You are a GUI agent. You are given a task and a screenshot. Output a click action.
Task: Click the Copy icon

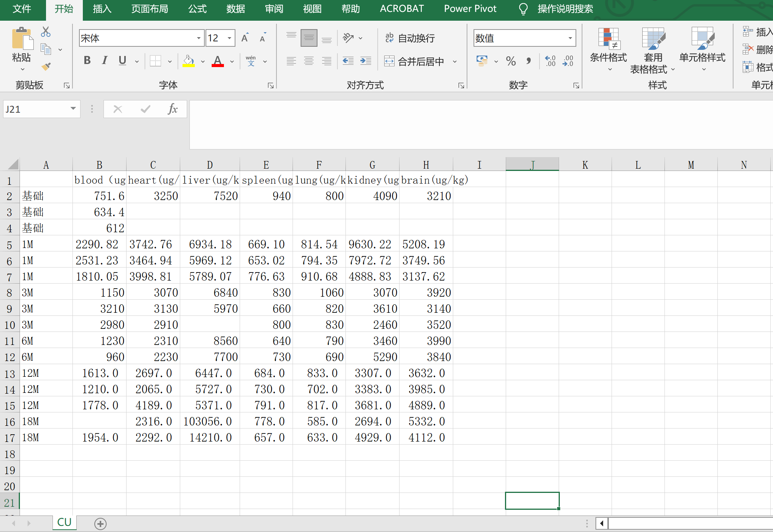point(46,49)
